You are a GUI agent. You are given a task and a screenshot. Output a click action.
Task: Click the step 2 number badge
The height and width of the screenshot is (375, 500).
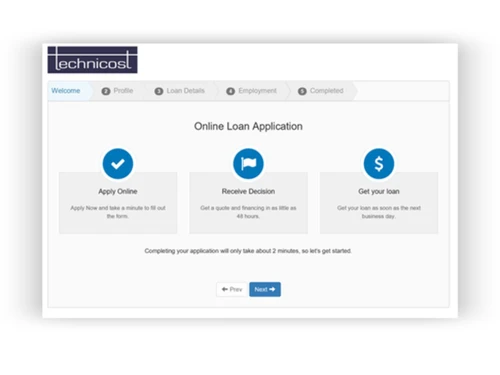point(106,91)
